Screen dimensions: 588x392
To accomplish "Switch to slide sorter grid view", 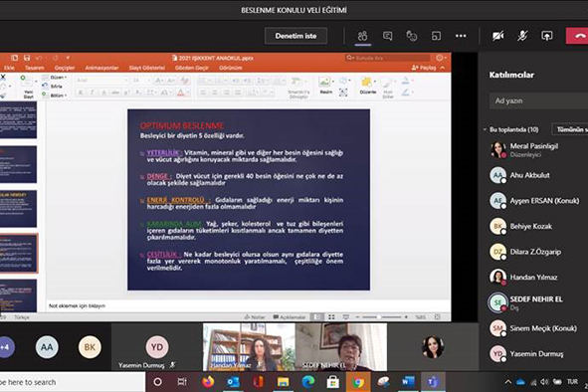I will (x=331, y=317).
